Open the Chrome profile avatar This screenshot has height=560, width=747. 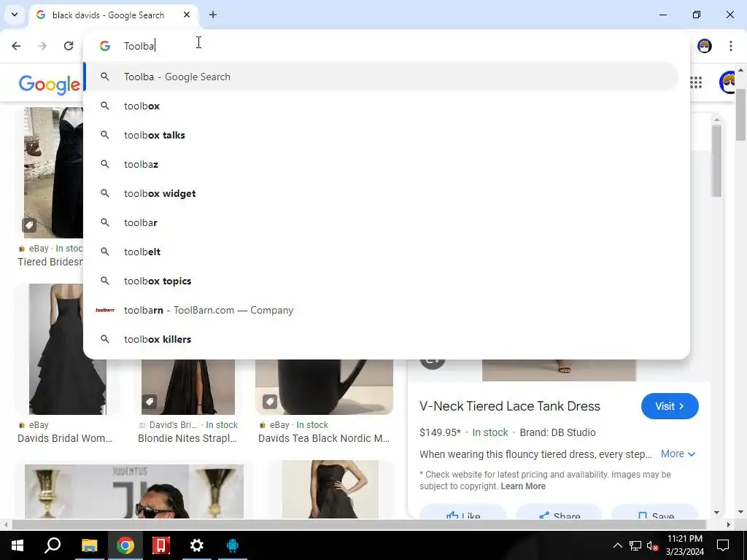[705, 46]
